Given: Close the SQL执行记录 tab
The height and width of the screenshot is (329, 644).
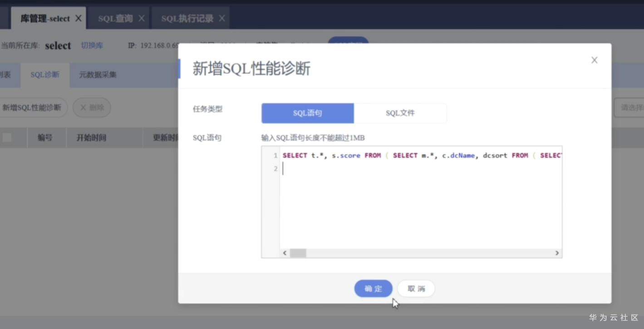Looking at the screenshot, I should [222, 18].
